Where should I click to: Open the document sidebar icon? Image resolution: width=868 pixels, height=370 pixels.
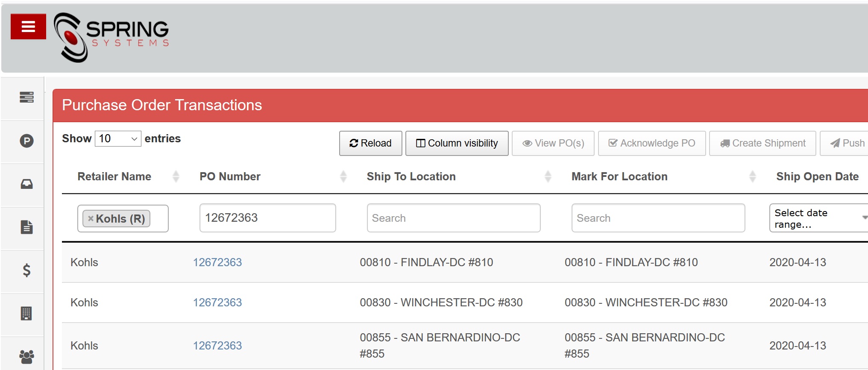26,227
